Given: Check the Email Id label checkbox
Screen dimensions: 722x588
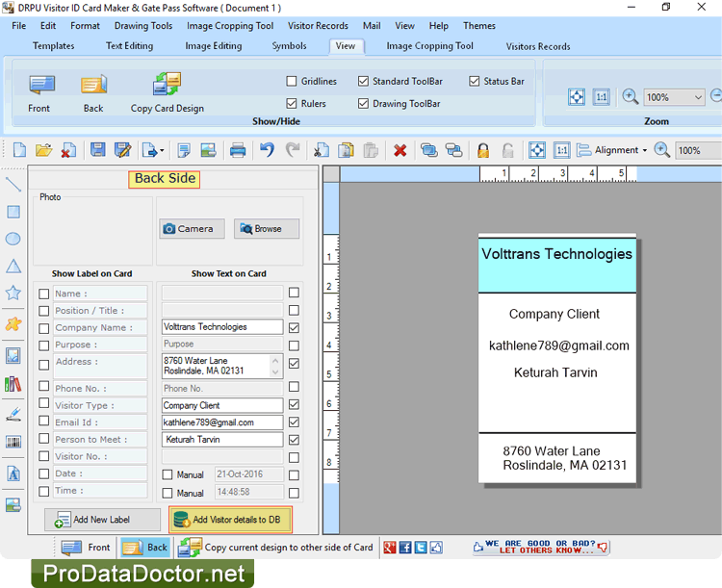Looking at the screenshot, I should click(x=43, y=421).
